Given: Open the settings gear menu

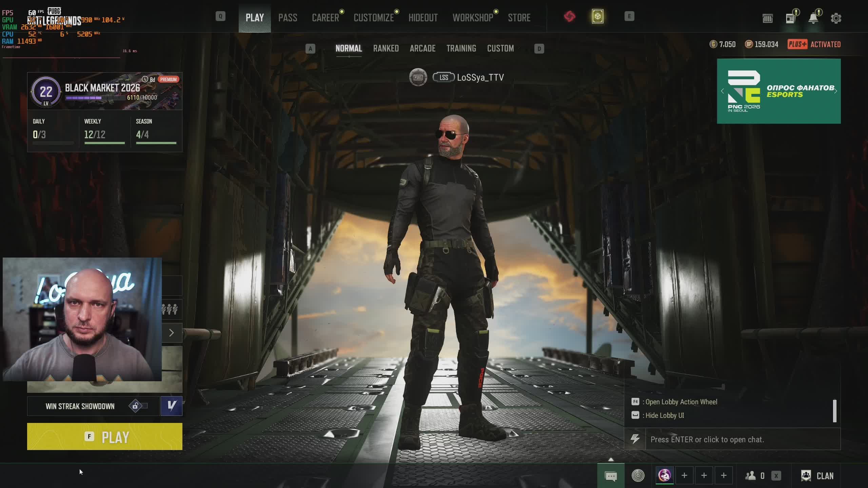Looking at the screenshot, I should [x=836, y=18].
